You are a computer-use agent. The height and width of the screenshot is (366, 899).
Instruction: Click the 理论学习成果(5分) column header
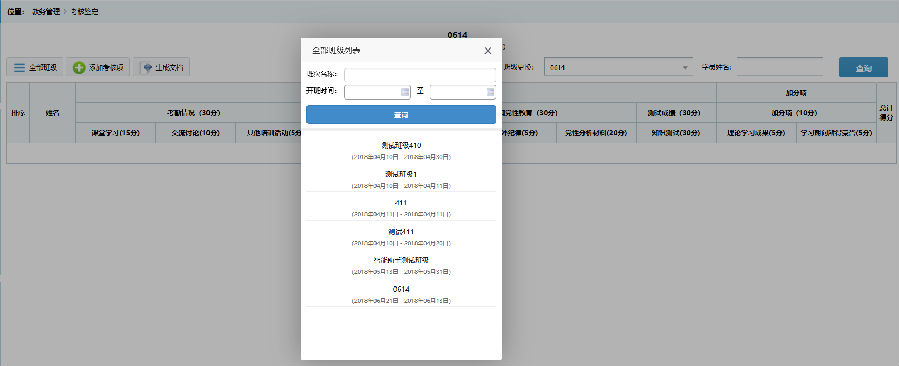(756, 133)
